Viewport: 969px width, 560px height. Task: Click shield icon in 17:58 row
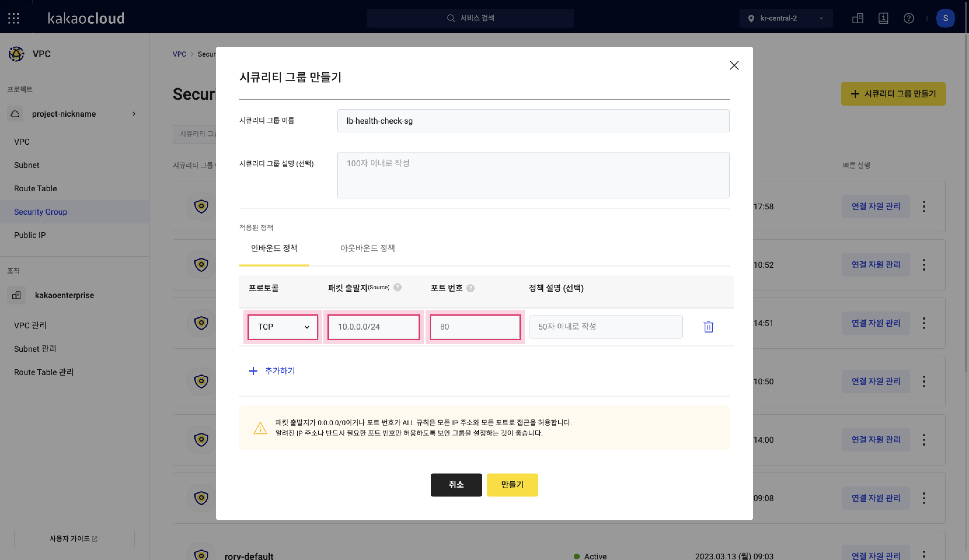click(201, 206)
